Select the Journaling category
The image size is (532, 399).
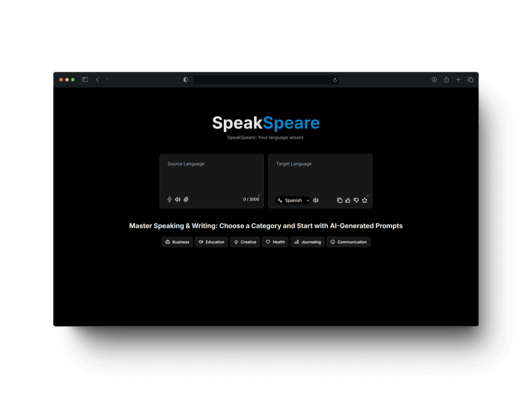[308, 242]
